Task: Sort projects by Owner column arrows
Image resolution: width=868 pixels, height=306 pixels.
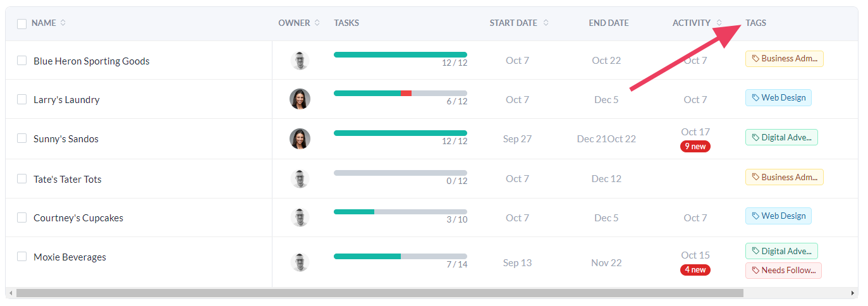Action: tap(317, 23)
